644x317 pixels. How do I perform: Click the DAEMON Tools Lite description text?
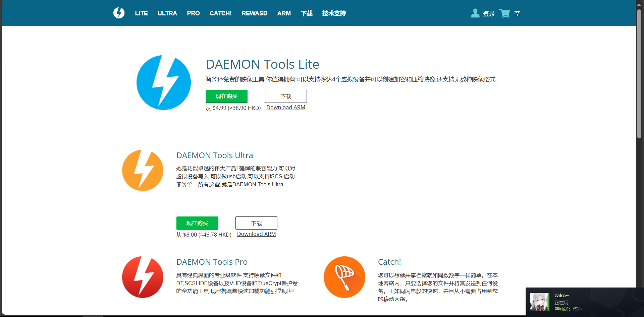351,79
